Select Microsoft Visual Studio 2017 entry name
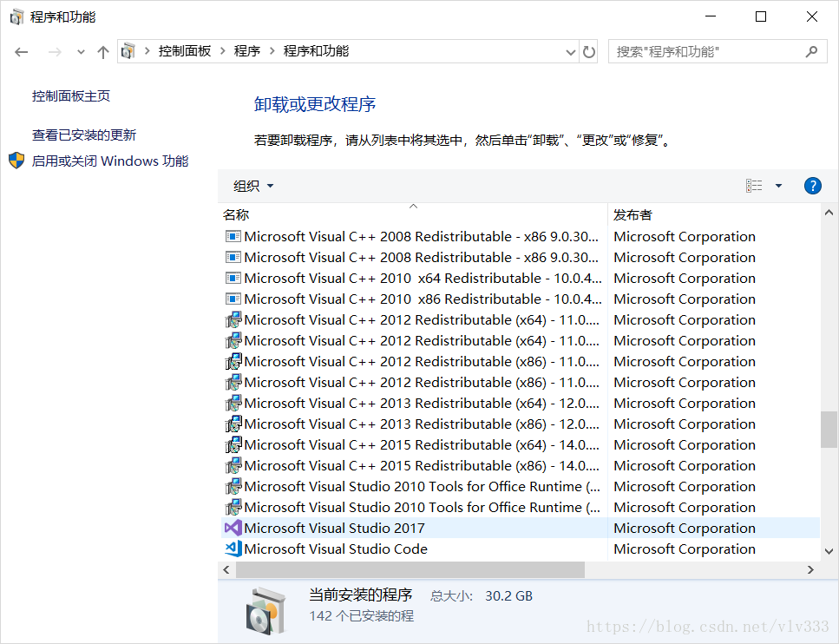 (x=334, y=529)
